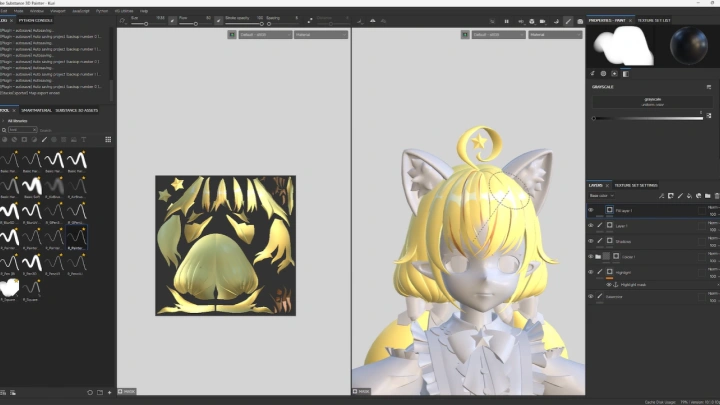Hide the Highlight layer
This screenshot has width=720, height=405.
[591, 272]
